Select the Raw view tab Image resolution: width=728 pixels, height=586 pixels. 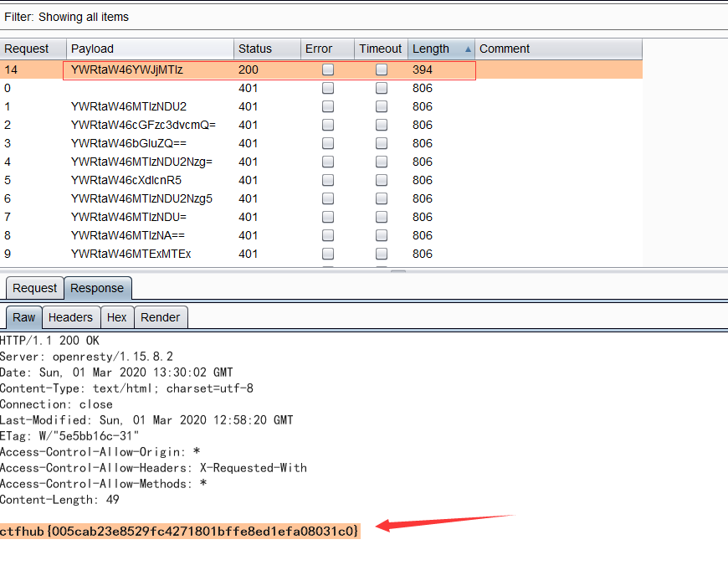point(24,317)
